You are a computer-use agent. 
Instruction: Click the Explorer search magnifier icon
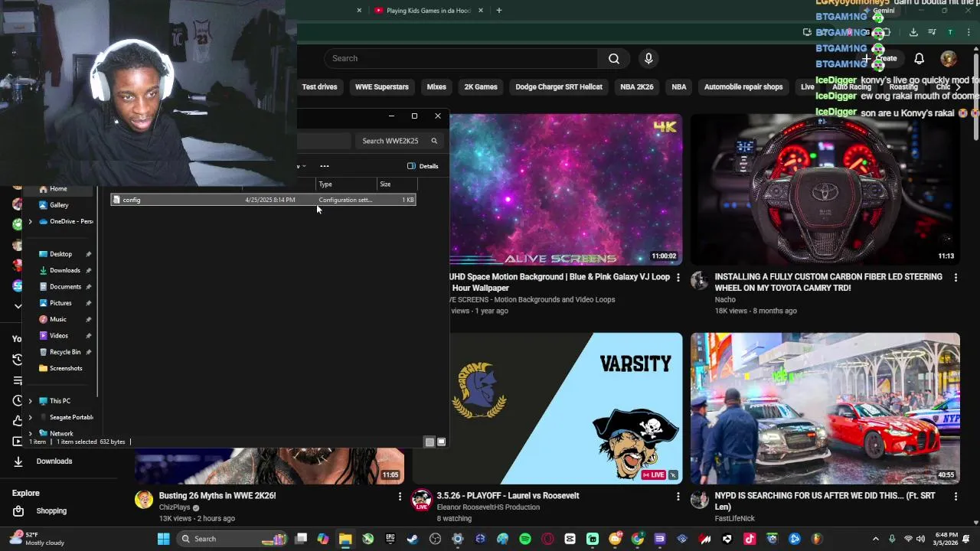coord(434,141)
